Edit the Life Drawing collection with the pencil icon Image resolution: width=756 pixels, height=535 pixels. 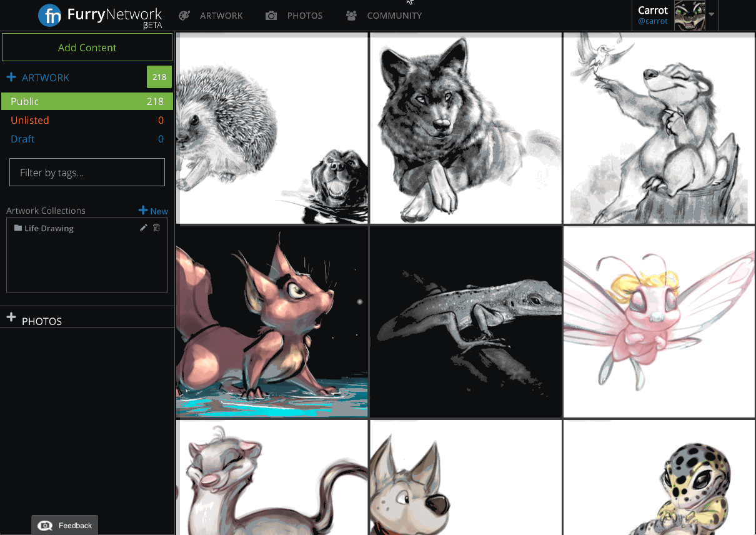pos(144,227)
